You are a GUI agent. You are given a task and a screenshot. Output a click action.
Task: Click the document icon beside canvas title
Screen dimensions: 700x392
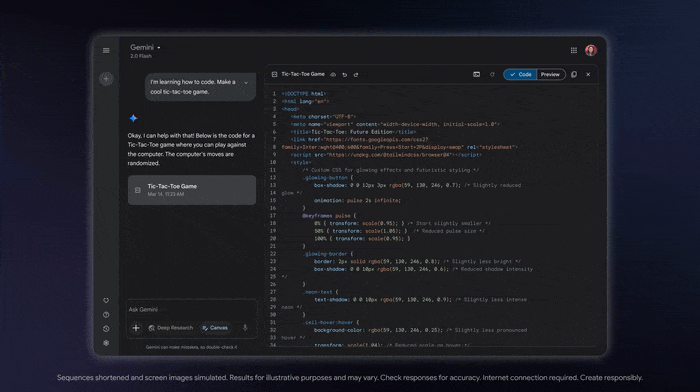[x=274, y=75]
